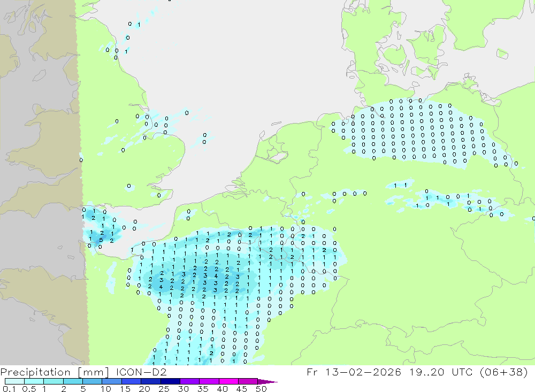Click the '20' legend label
Screen dimensions: 535x392
tap(144, 389)
